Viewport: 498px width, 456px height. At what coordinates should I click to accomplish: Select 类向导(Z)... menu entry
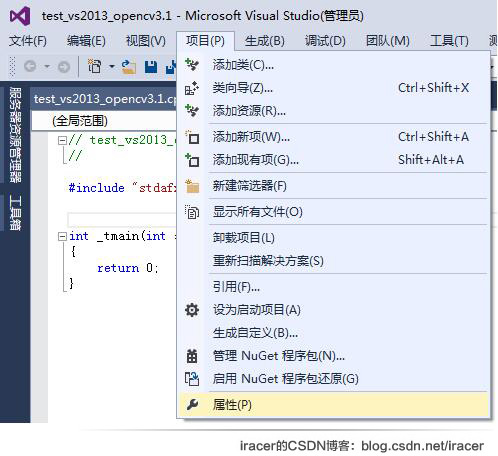[x=333, y=88]
